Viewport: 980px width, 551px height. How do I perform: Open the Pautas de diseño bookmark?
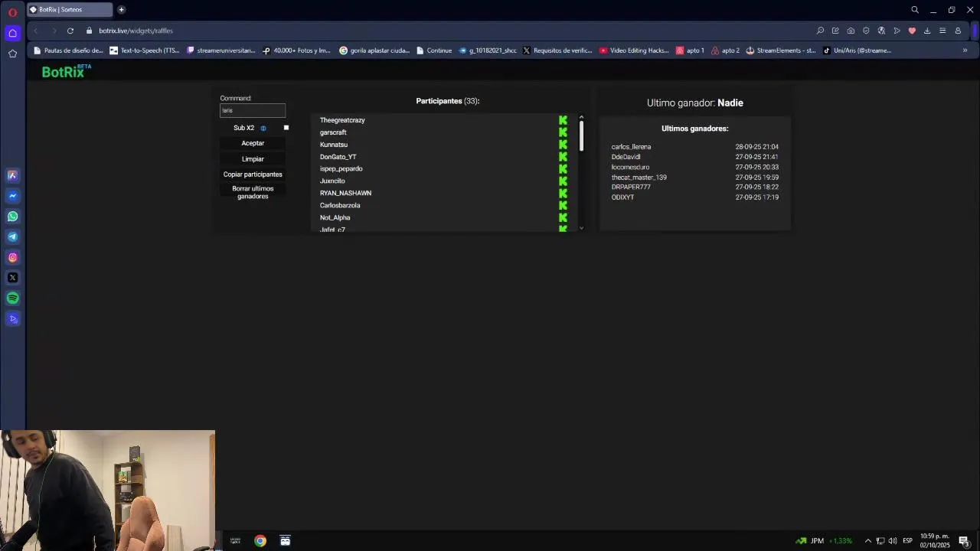pos(68,51)
